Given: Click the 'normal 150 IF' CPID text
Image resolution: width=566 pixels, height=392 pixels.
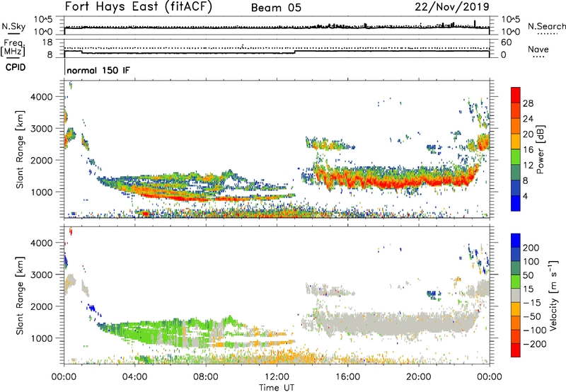Looking at the screenshot, I should click(98, 70).
